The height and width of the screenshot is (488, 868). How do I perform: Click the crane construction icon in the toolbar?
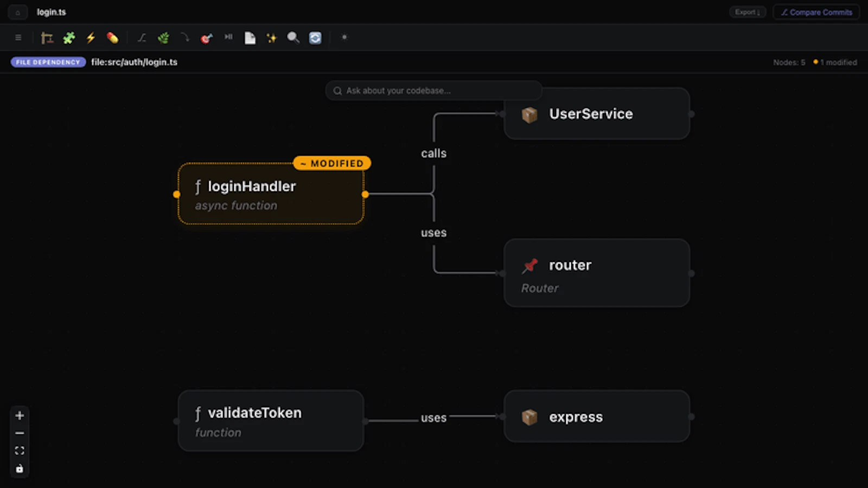tap(47, 38)
